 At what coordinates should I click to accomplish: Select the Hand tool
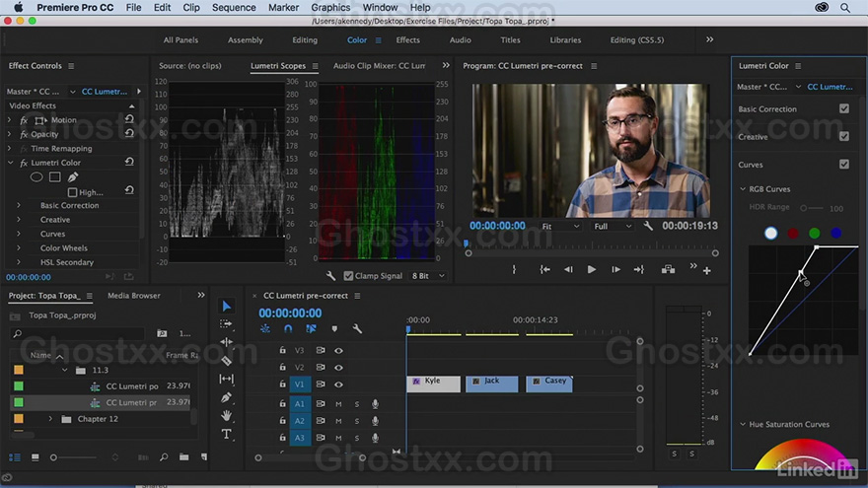tap(227, 415)
